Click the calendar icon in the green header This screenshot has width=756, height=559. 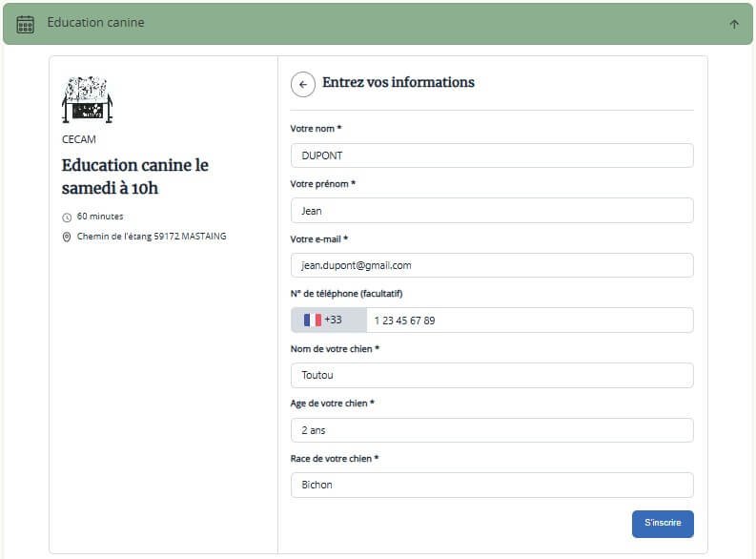coord(25,24)
